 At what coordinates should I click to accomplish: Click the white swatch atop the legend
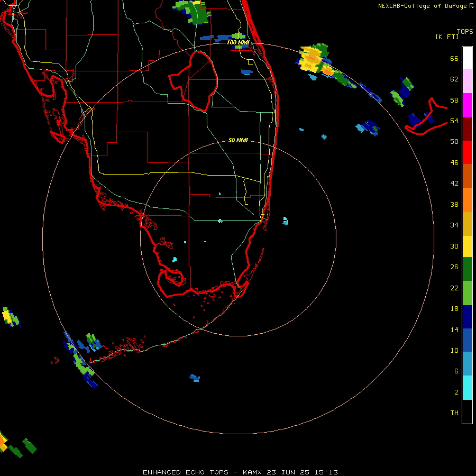[467, 58]
